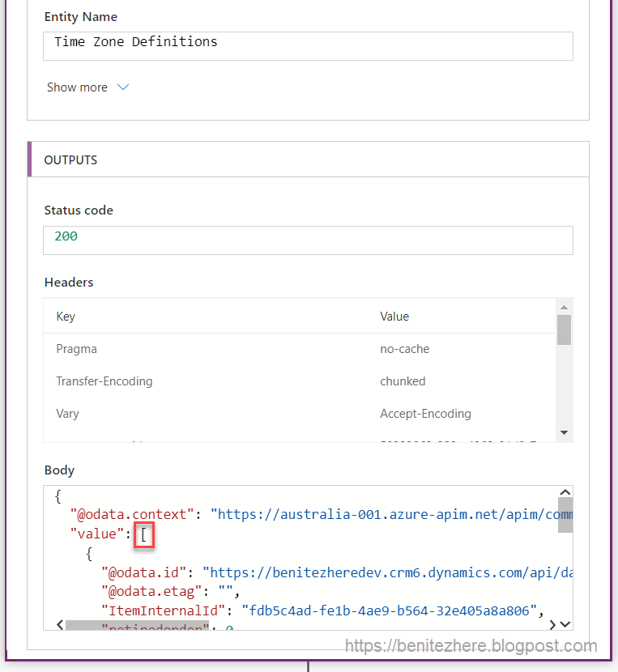The image size is (618, 672).
Task: Click the Headers table scroll up arrow
Action: click(x=565, y=306)
